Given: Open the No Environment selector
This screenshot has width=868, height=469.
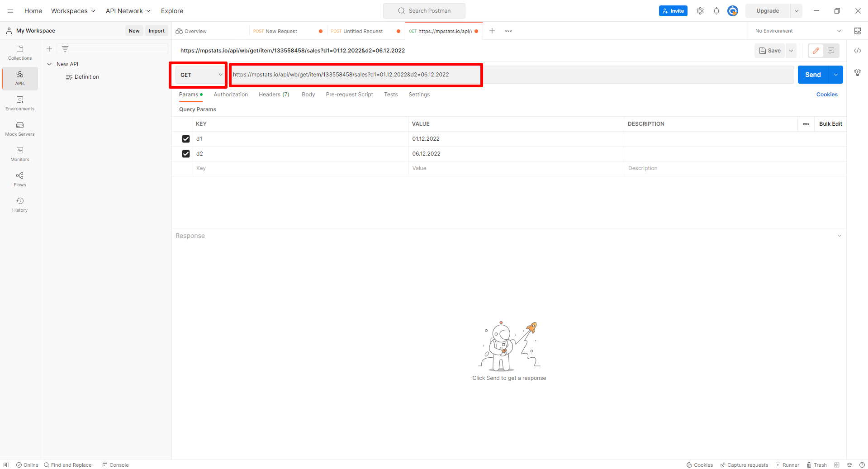Looking at the screenshot, I should tap(798, 31).
